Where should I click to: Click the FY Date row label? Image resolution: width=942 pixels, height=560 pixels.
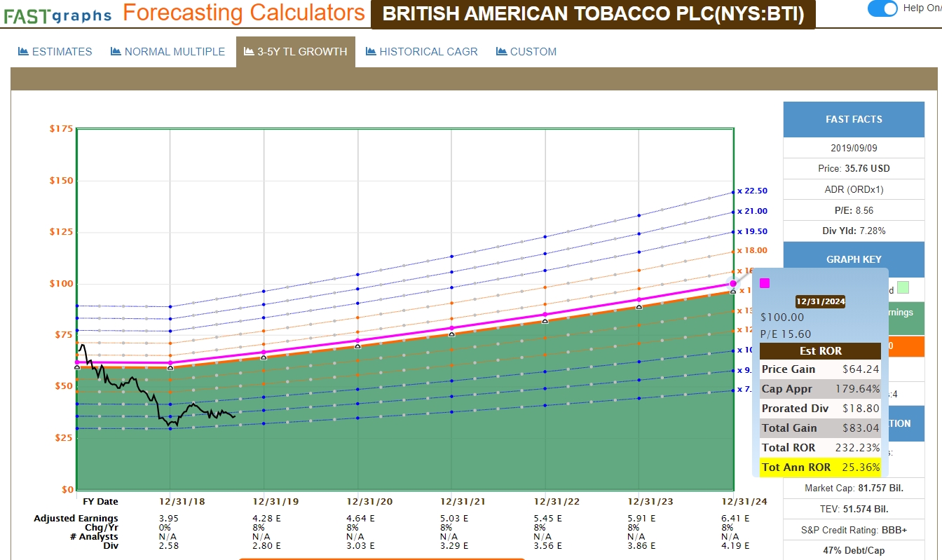pyautogui.click(x=100, y=502)
